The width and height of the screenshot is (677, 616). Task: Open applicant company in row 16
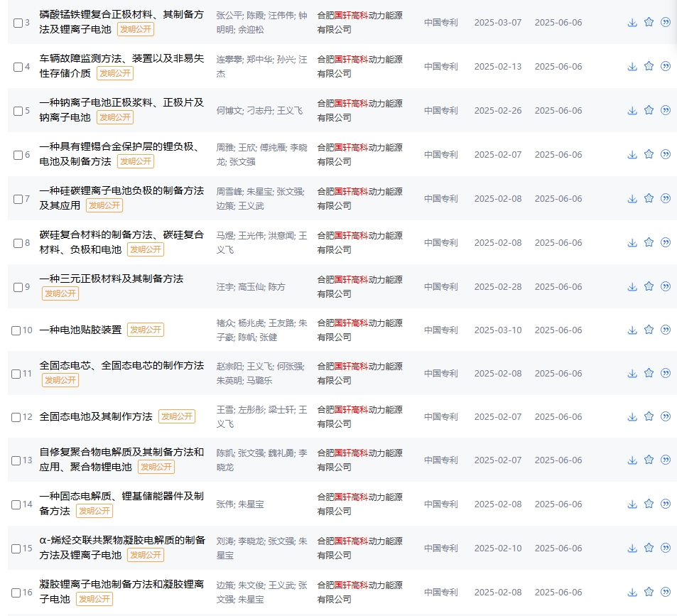click(x=359, y=593)
